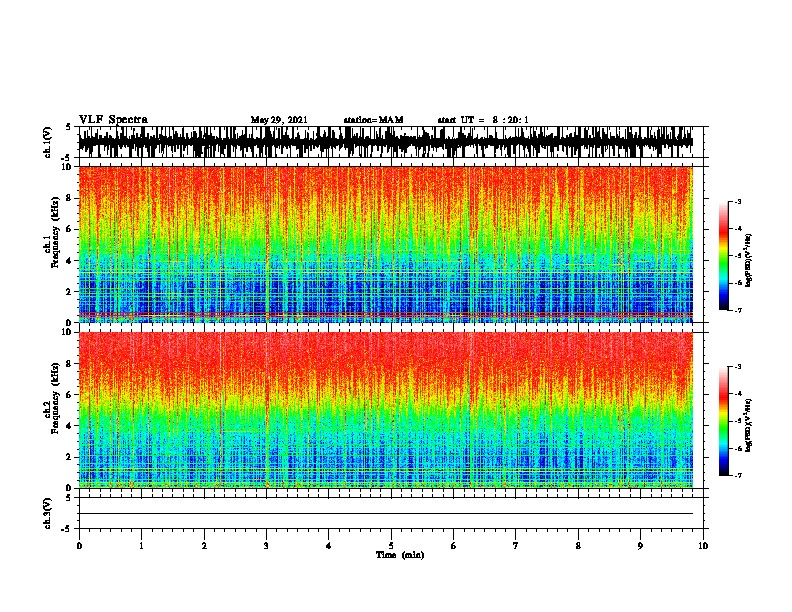
Task: Click the "-3" label on ch.1 color bar
Action: click(737, 201)
